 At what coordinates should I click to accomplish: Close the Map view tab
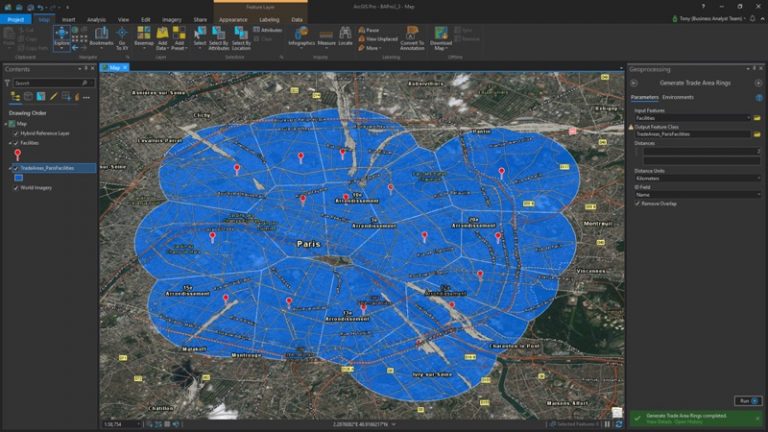click(125, 68)
